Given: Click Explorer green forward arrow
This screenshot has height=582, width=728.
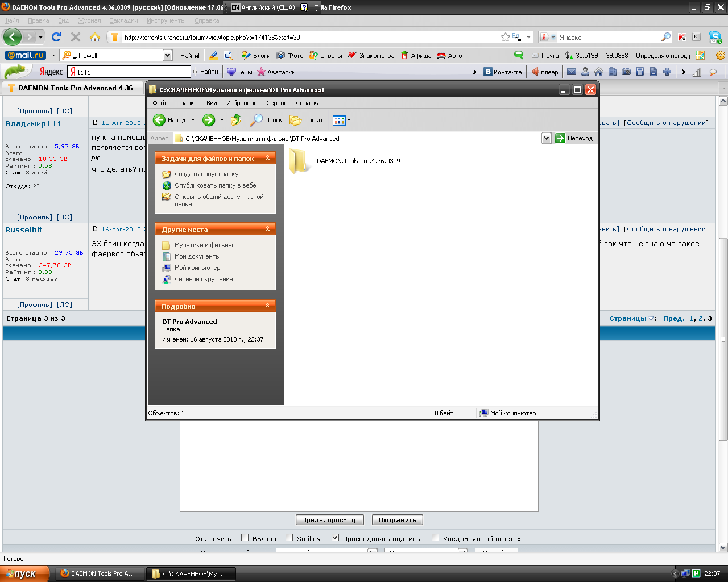Looking at the screenshot, I should pyautogui.click(x=209, y=120).
